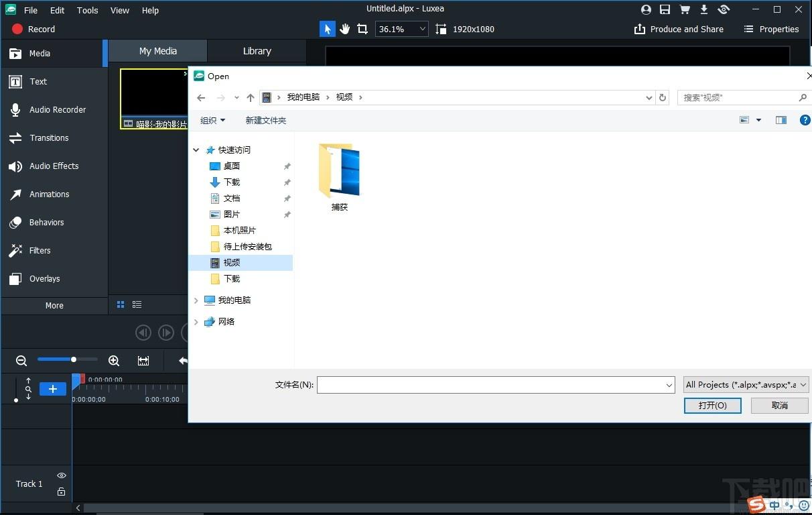
Task: Toggle Track 1 visibility eye
Action: 61,475
